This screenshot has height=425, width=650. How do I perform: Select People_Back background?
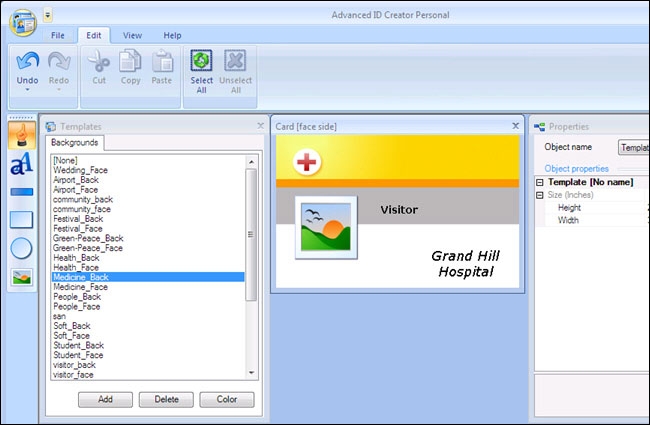pos(148,297)
